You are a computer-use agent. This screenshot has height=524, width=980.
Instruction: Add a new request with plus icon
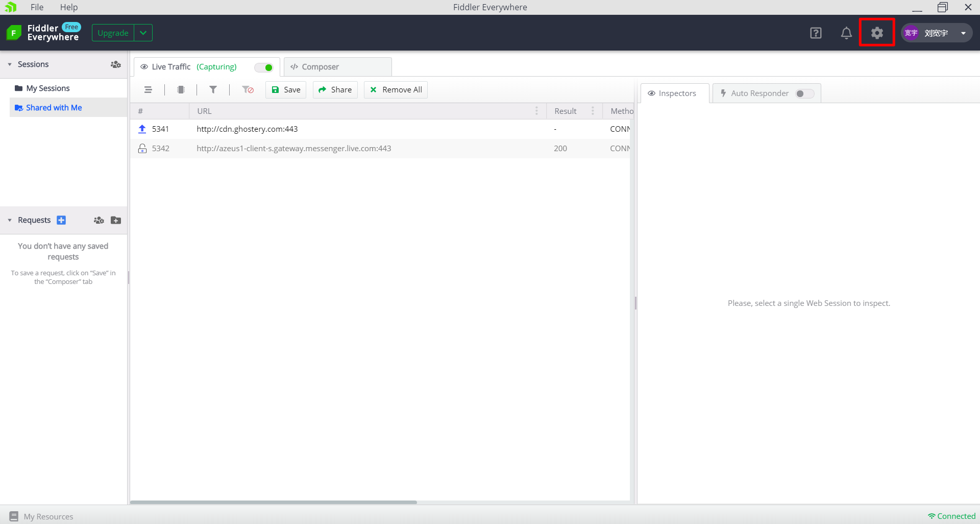tap(61, 220)
